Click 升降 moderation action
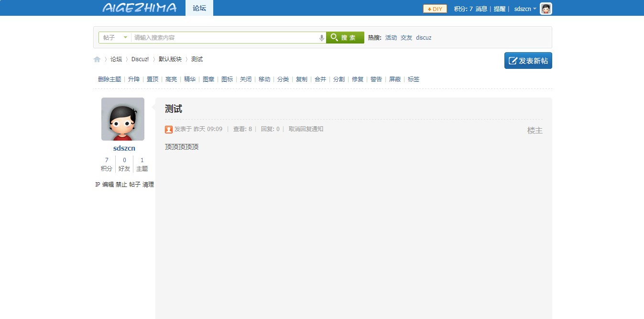This screenshot has width=644, height=319. pos(134,79)
